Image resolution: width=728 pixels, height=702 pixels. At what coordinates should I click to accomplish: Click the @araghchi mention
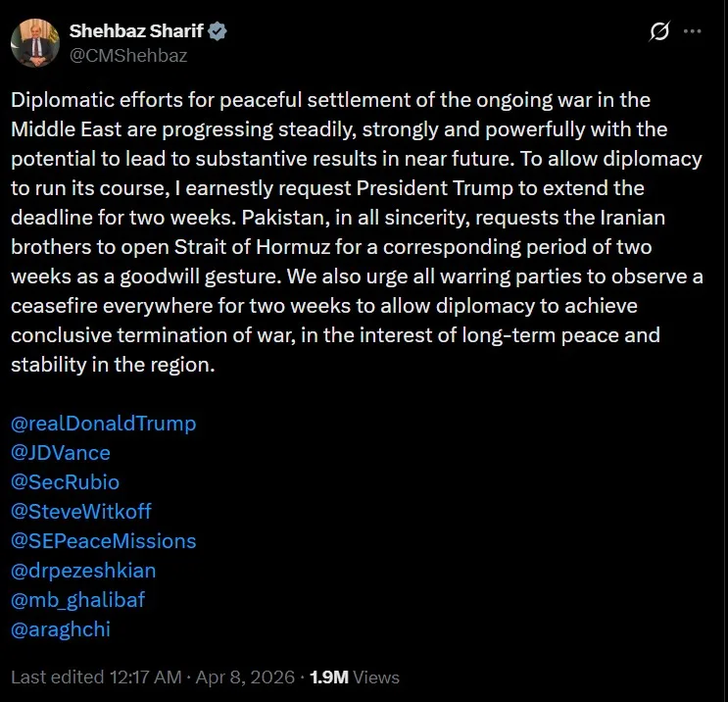pyautogui.click(x=61, y=629)
